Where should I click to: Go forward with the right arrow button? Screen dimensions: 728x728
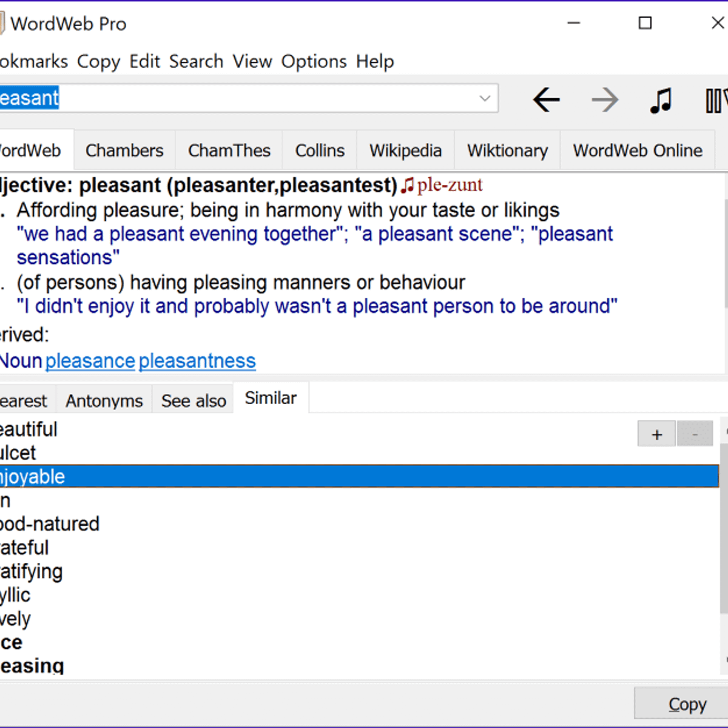pos(605,100)
